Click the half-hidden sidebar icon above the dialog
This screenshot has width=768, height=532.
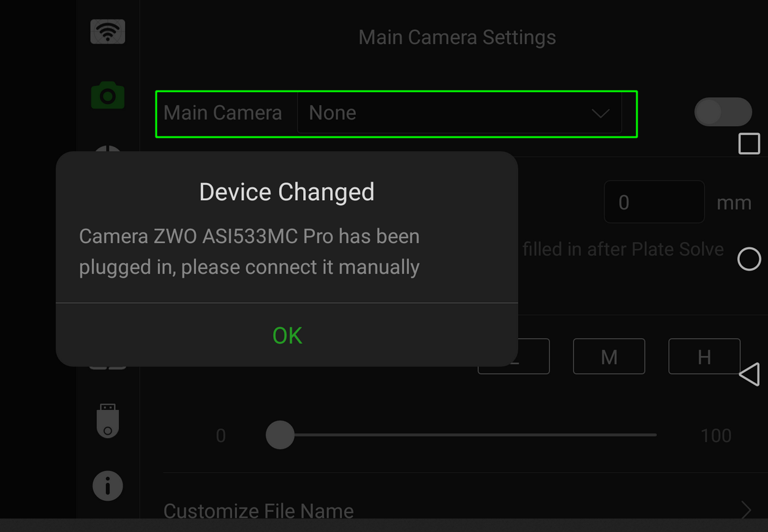[x=108, y=148]
